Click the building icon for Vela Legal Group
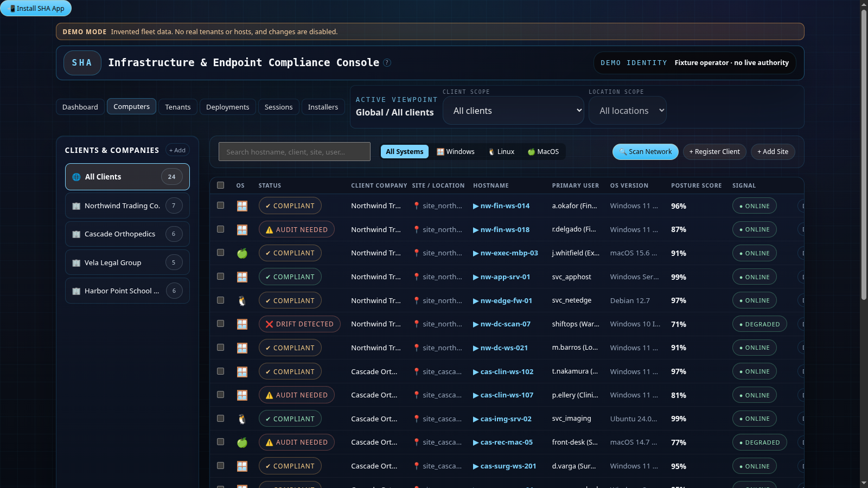 coord(76,263)
